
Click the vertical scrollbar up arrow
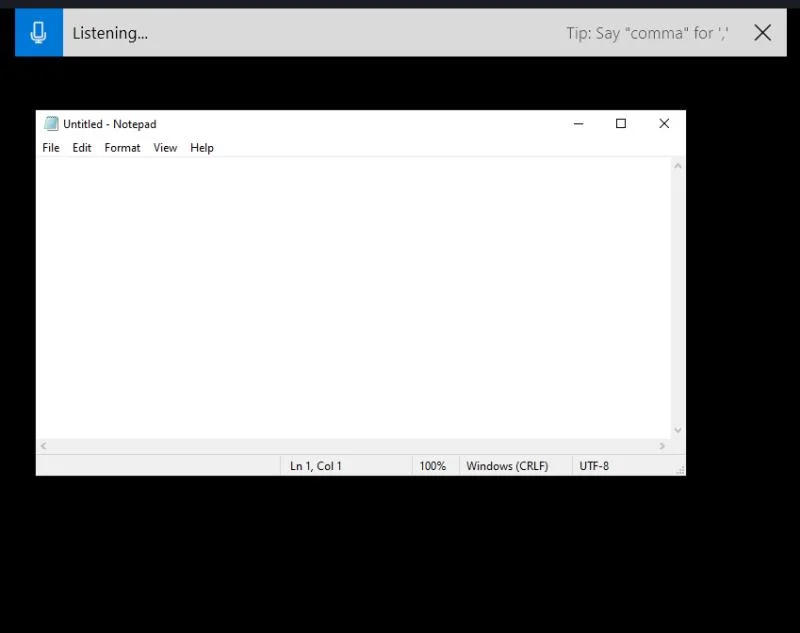click(678, 166)
